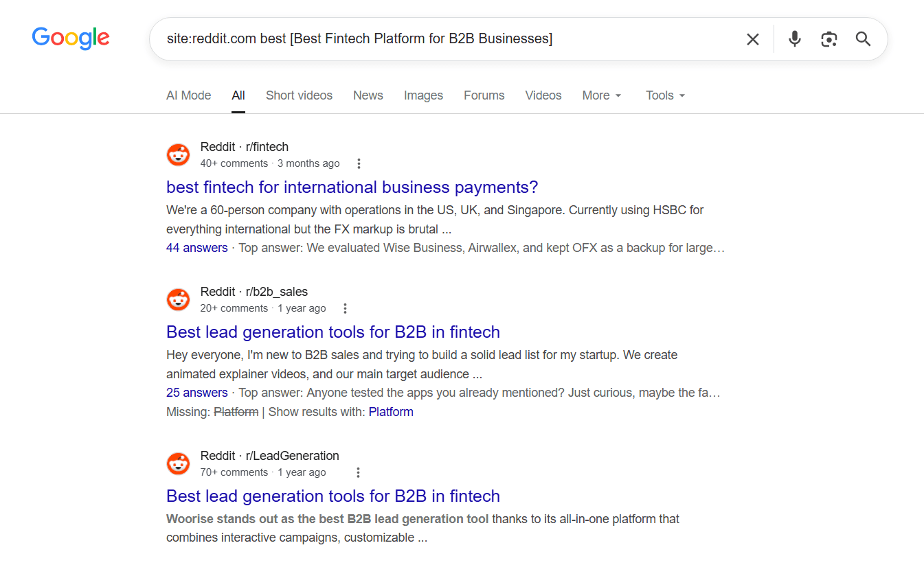
Task: Open three-dot menu for r/fintech result
Action: (359, 163)
